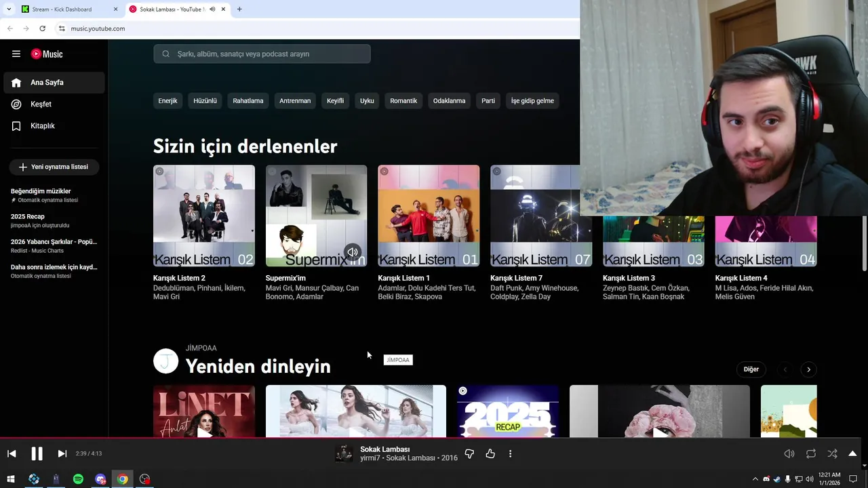Expand the player page arrow
The height and width of the screenshot is (488, 868).
(852, 453)
